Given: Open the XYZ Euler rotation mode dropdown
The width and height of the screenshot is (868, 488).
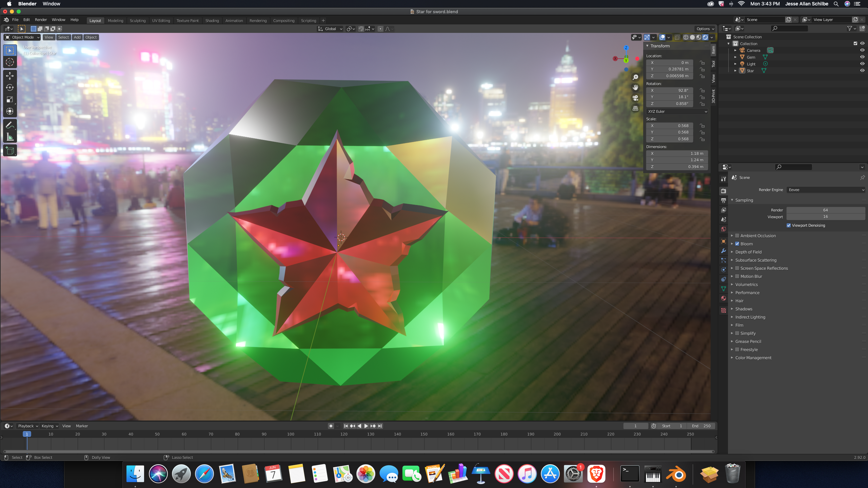Looking at the screenshot, I should tap(677, 111).
